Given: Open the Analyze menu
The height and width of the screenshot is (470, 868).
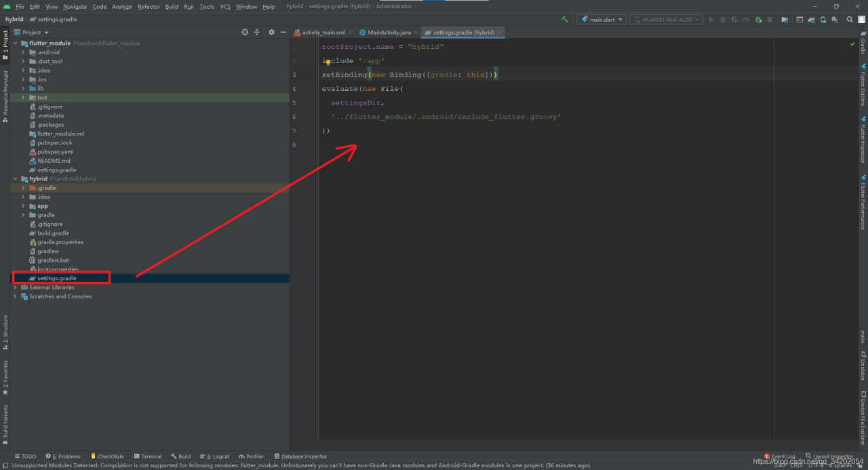Looking at the screenshot, I should 122,6.
